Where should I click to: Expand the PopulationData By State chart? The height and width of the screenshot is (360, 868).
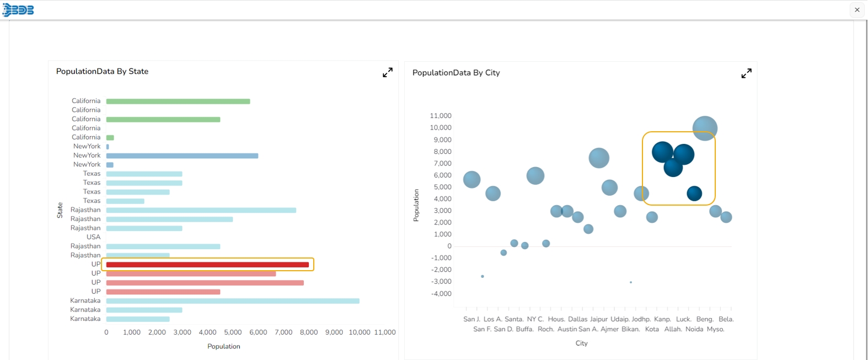pos(388,72)
